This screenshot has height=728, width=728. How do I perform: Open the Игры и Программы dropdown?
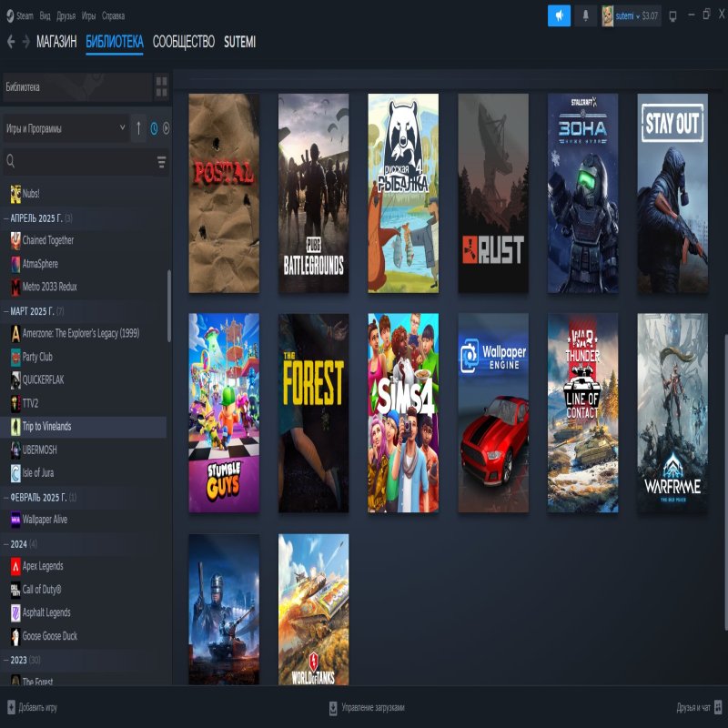[x=66, y=128]
